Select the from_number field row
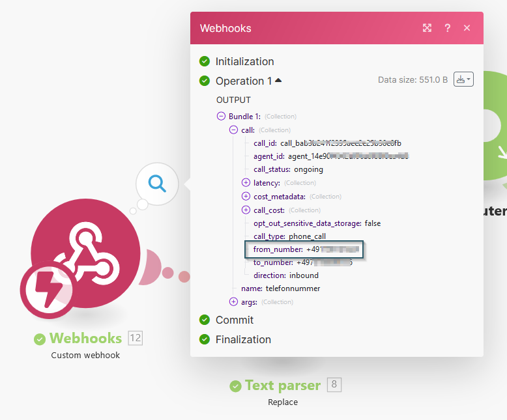507x420 pixels. coord(304,249)
